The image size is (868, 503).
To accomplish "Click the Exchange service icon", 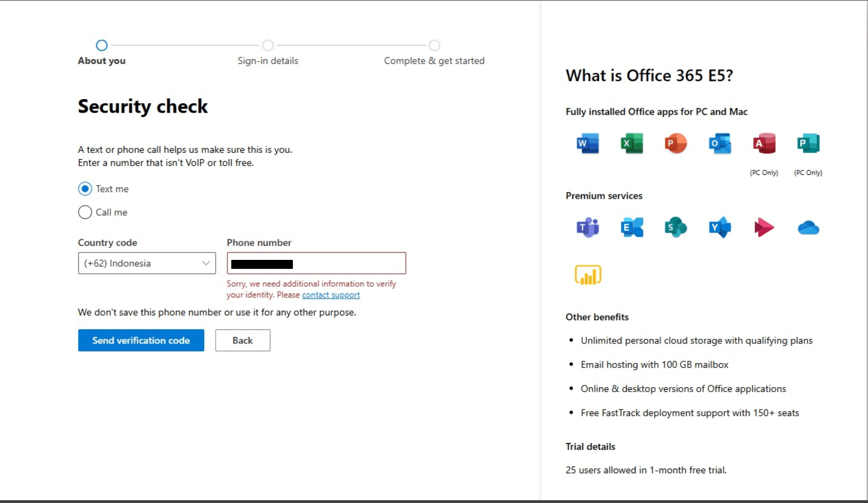I will coord(632,227).
